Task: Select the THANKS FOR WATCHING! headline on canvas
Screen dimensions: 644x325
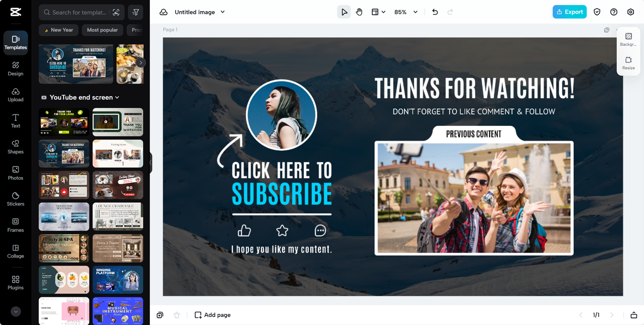Action: pos(474,88)
